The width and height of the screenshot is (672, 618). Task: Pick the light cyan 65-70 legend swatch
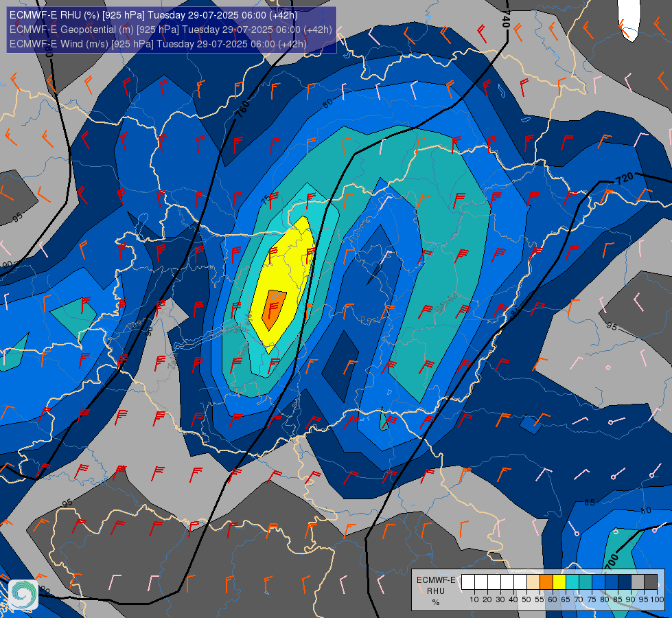pos(572,582)
